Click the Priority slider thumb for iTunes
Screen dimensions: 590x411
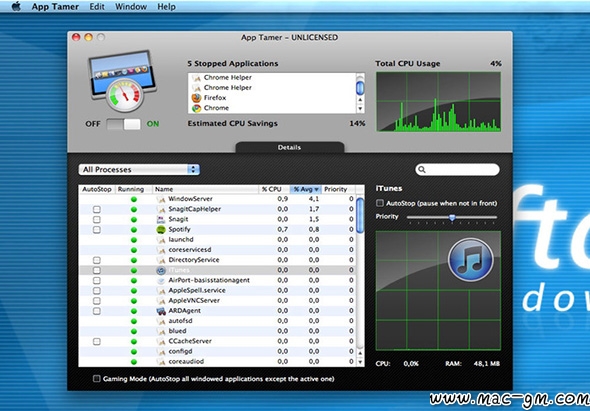tap(452, 217)
